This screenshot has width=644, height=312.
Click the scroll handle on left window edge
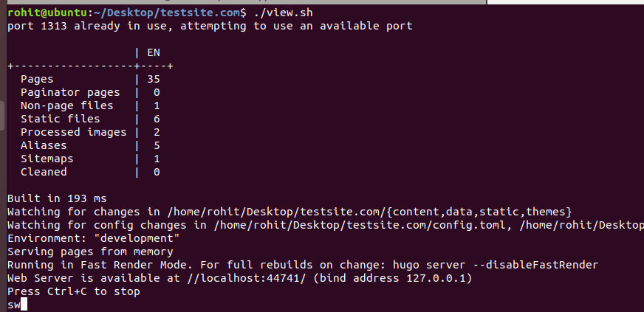[2, 116]
